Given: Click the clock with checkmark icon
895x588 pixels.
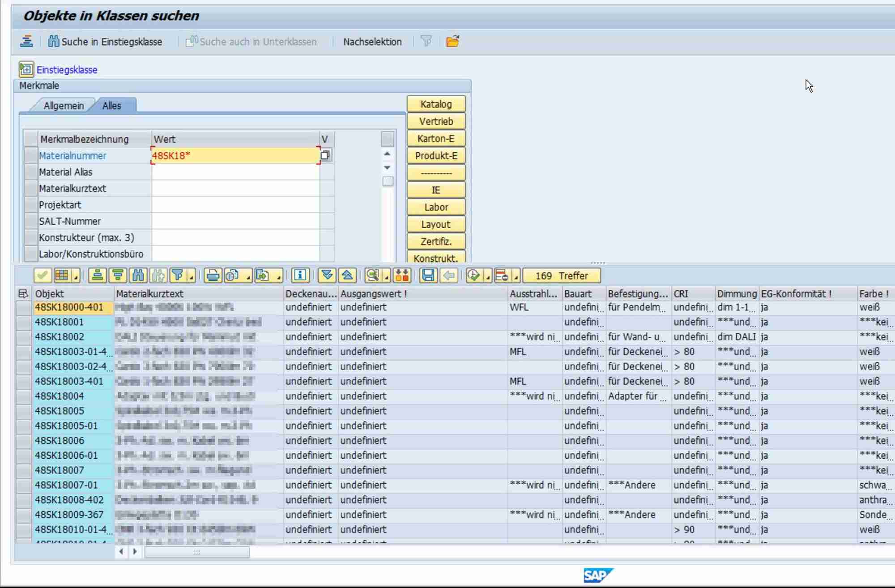Looking at the screenshot, I should click(x=473, y=276).
